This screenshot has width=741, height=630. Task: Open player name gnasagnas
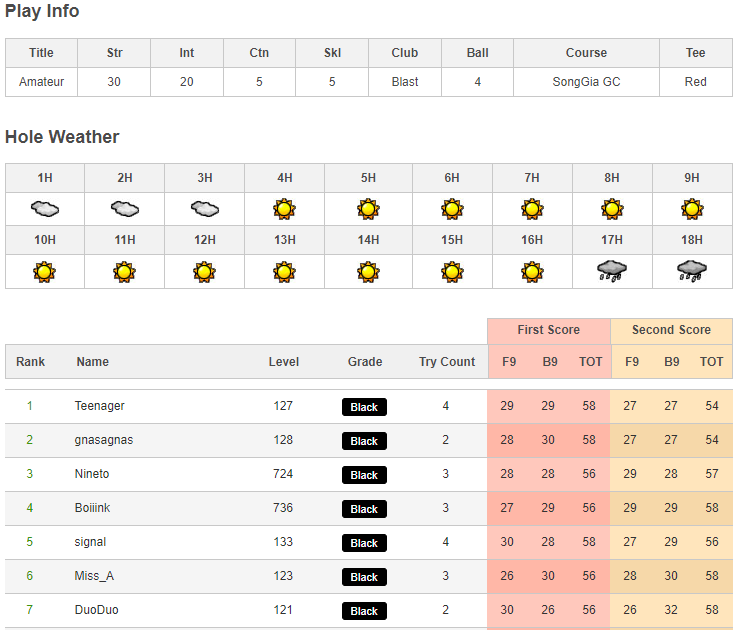click(x=104, y=440)
